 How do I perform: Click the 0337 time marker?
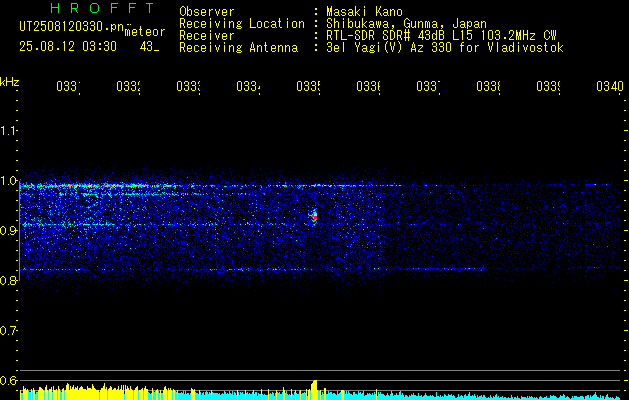click(x=428, y=86)
